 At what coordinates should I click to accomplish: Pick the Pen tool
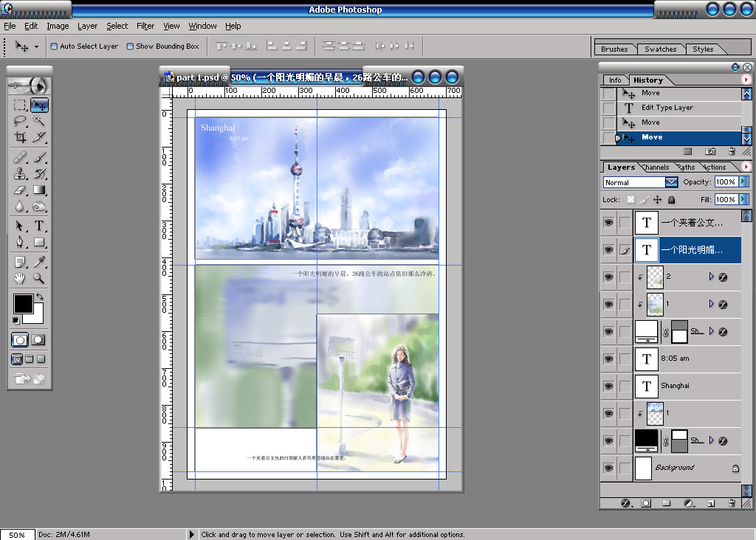pos(20,242)
